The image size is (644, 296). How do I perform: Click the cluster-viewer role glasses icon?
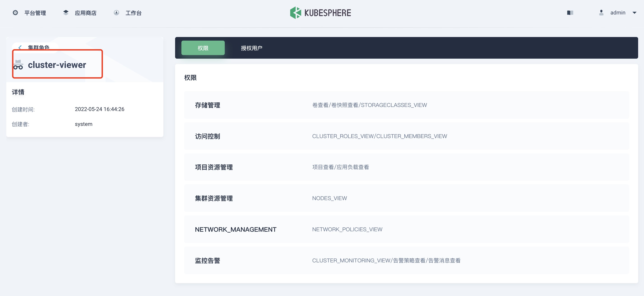(x=18, y=65)
